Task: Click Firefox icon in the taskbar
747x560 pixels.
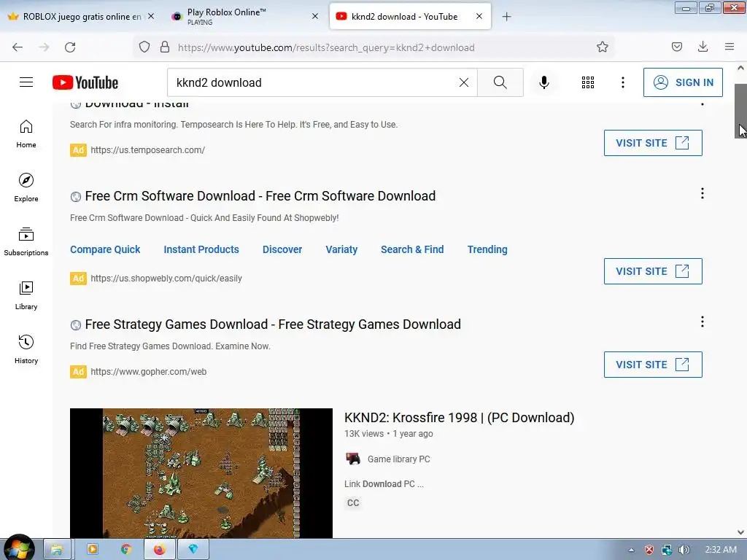Action: coord(159,550)
